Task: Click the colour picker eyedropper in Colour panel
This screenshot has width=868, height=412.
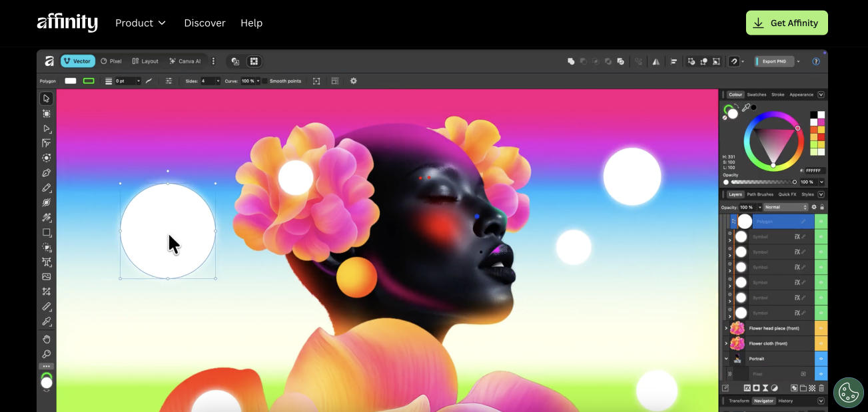Action: [746, 107]
